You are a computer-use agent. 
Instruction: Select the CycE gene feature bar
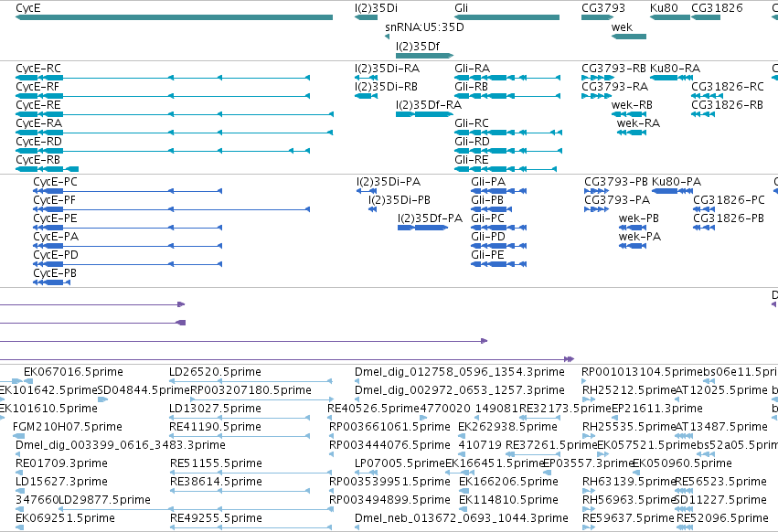tap(174, 17)
